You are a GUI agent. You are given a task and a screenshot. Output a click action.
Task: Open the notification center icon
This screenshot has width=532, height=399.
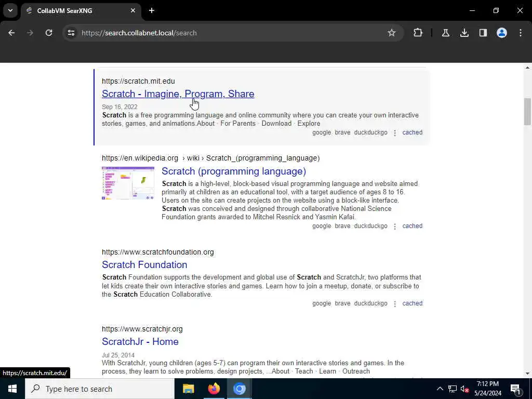(515, 389)
